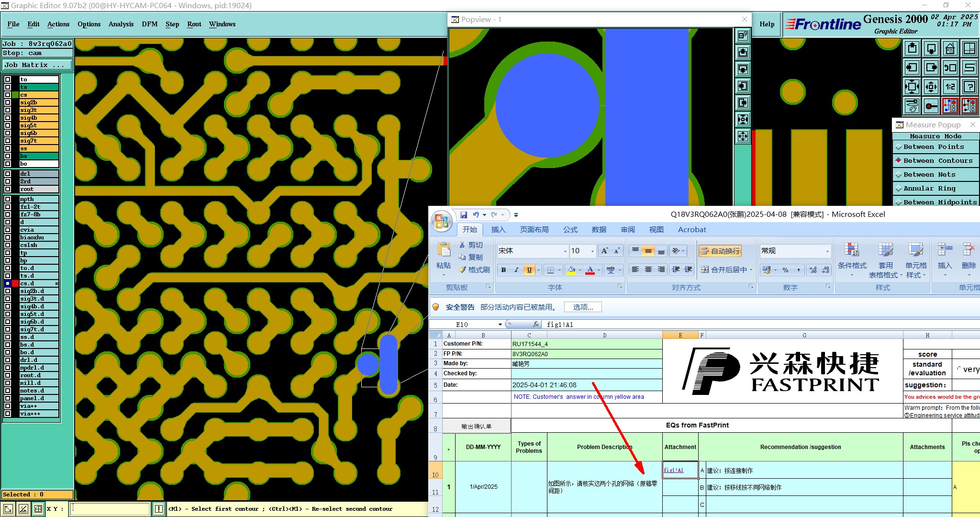Click the zoom home icon in Genesis
Viewport: 980px width, 517px height.
click(950, 49)
